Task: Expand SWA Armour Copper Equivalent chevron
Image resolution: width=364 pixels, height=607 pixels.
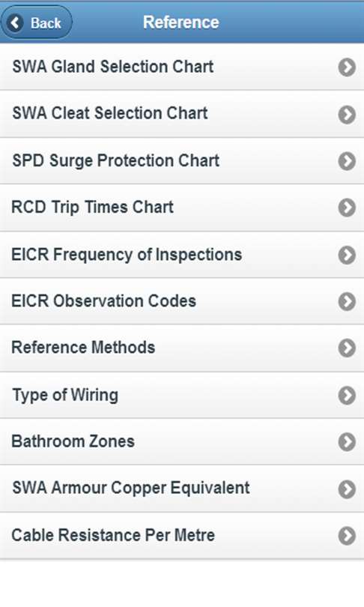Action: point(347,489)
